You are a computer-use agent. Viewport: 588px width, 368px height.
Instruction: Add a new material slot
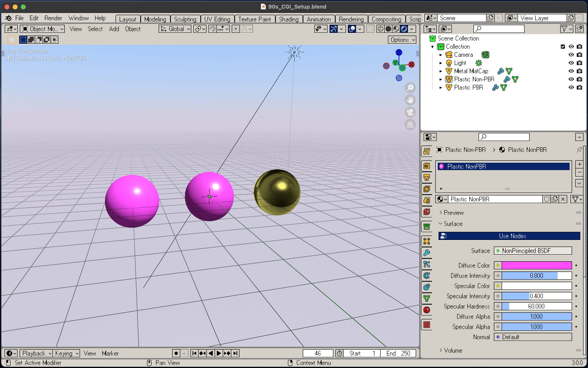point(579,164)
